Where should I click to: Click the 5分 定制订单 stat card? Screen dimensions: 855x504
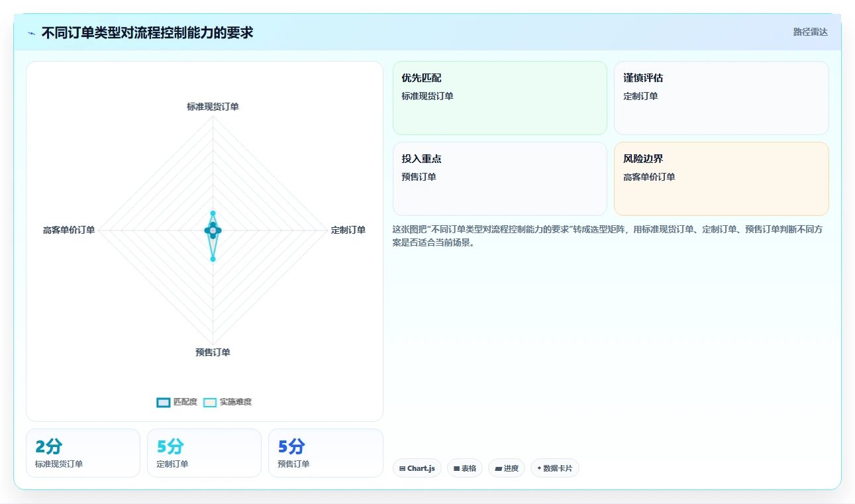point(204,453)
